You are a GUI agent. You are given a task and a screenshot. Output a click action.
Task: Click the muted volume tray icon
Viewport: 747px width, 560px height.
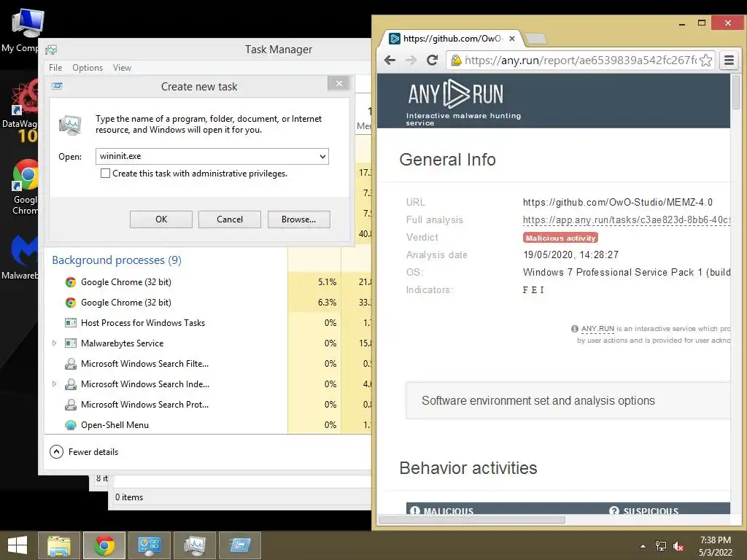(678, 546)
